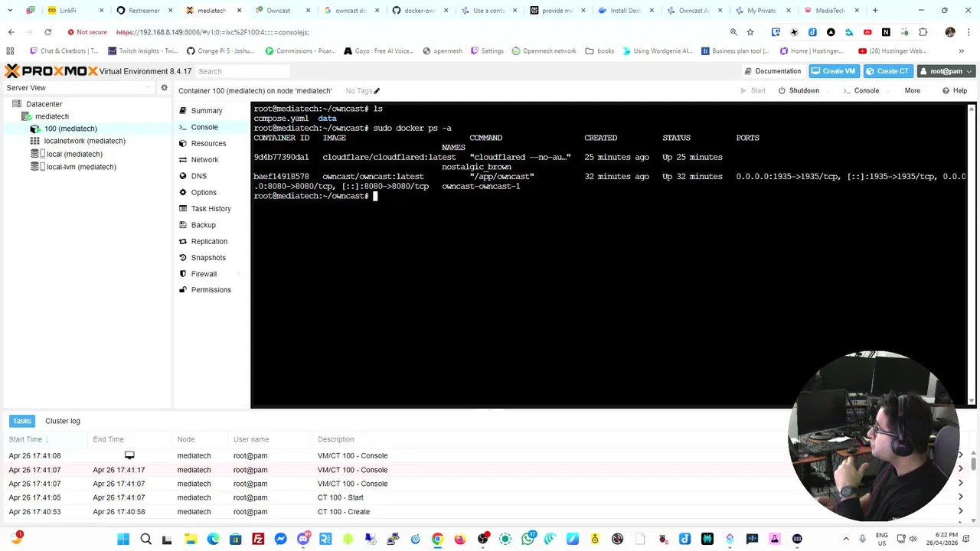Switch to the Cluster log tab
980x551 pixels.
[63, 421]
